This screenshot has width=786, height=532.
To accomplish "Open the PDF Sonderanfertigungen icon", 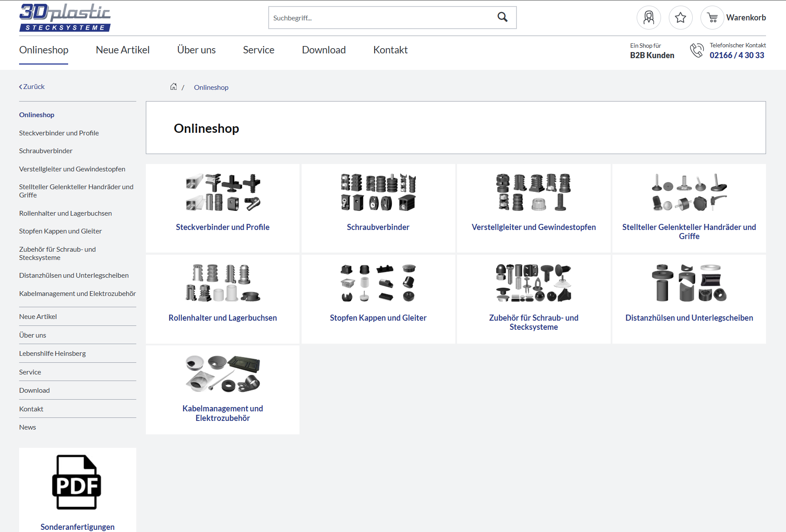I will 77,482.
